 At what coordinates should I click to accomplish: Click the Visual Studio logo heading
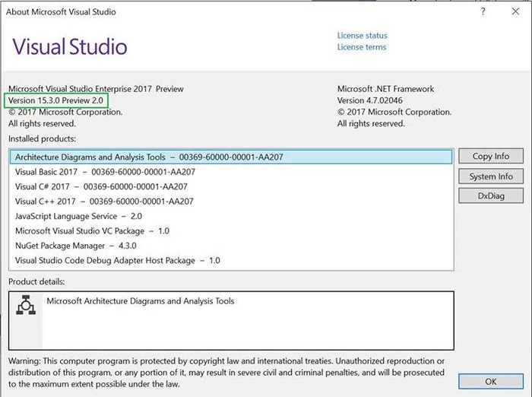pos(70,46)
